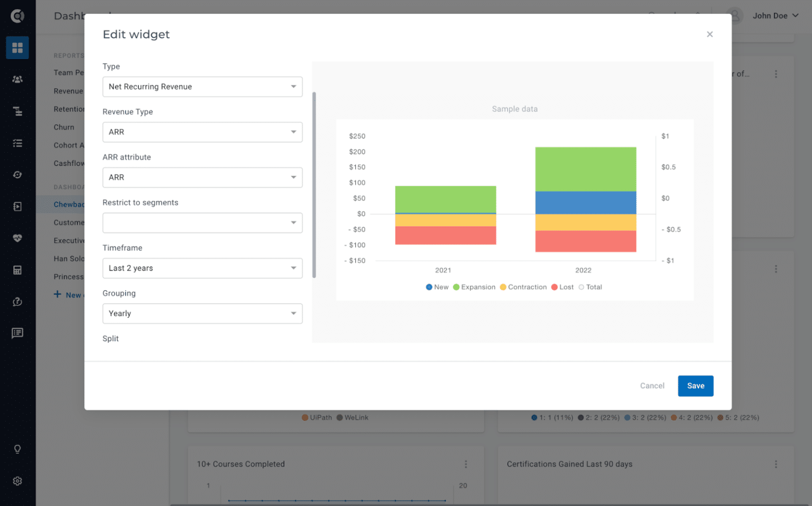The width and height of the screenshot is (812, 506).
Task: Hide the New series in the chart legend
Action: pyautogui.click(x=437, y=287)
